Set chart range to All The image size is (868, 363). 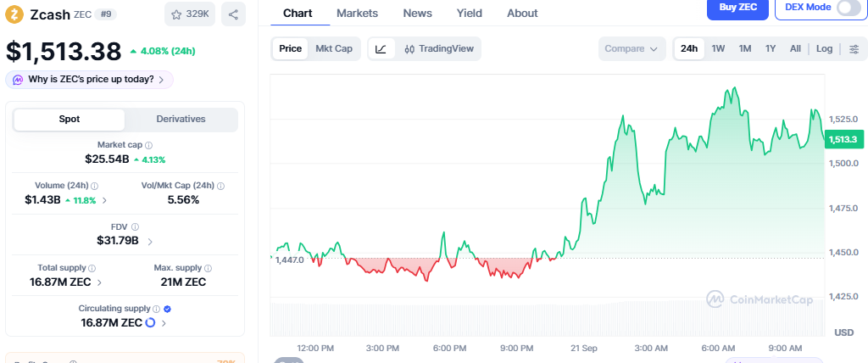click(x=795, y=49)
